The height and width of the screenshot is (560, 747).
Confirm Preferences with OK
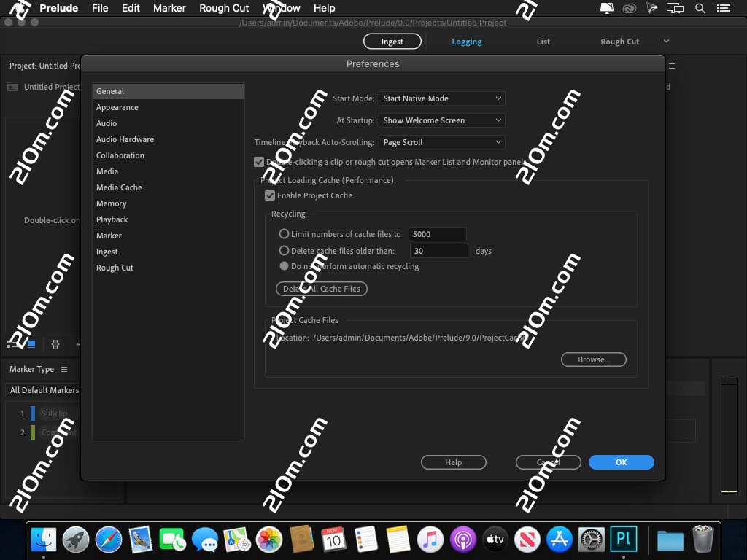[622, 462]
